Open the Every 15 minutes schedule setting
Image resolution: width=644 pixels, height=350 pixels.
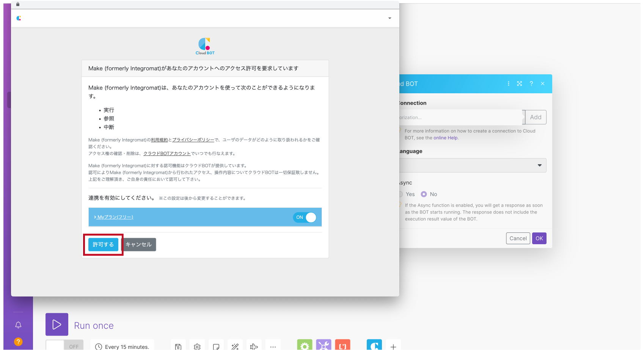click(122, 346)
